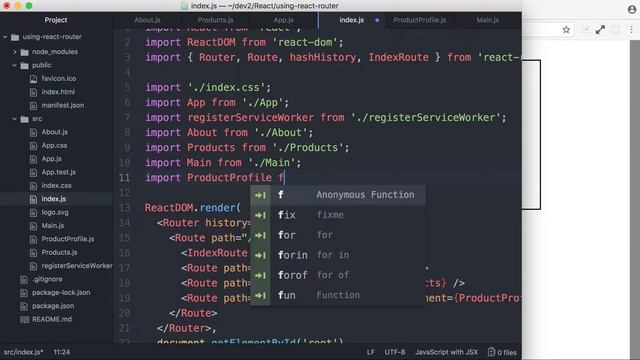Click the using-react-router root folder icon

(x=15, y=37)
